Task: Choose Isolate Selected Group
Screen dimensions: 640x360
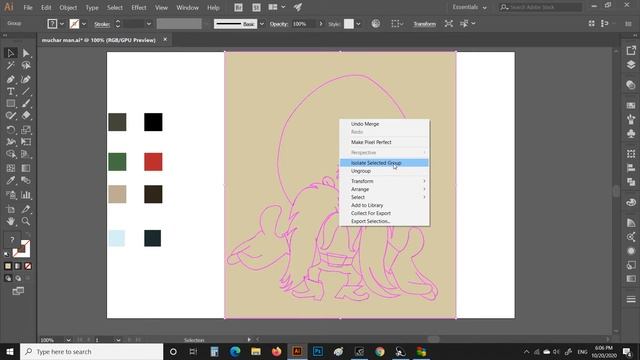Action: point(384,163)
